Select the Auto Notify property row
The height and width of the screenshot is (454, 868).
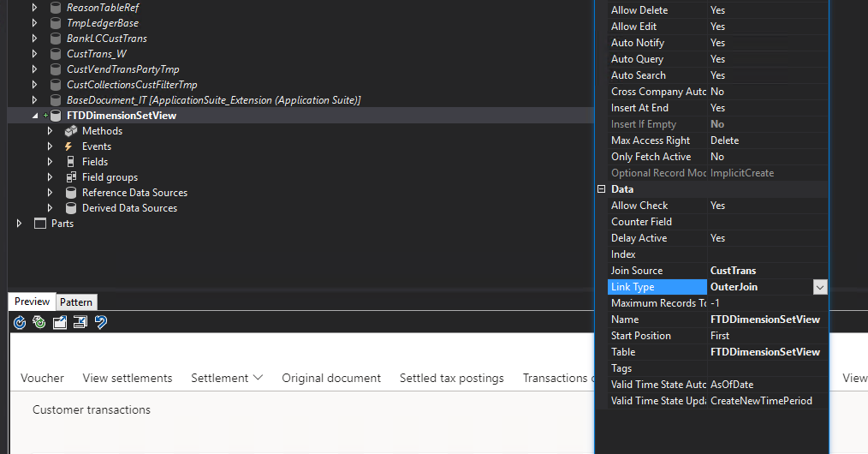click(718, 43)
